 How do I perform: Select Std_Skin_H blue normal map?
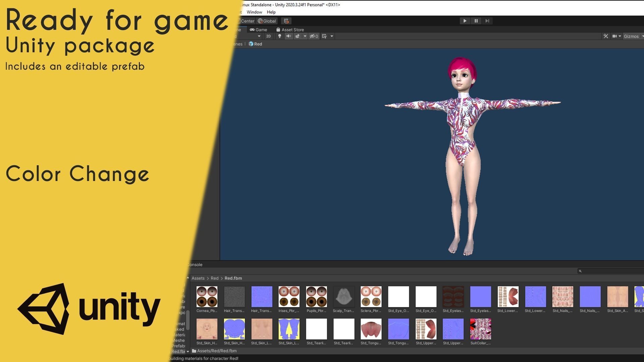pos(234,331)
